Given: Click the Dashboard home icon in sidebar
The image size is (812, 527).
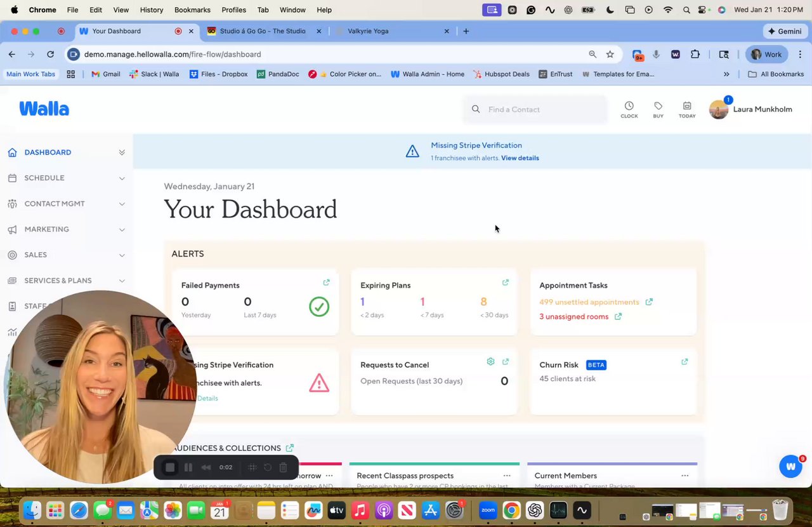Looking at the screenshot, I should point(12,152).
